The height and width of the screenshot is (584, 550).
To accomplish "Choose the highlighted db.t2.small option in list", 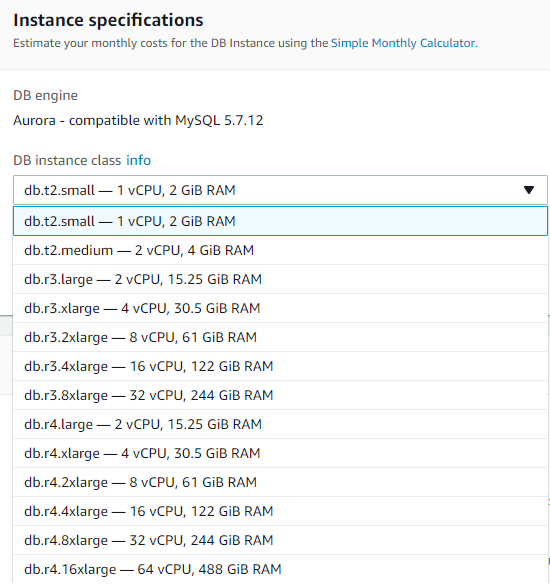I will tap(280, 221).
